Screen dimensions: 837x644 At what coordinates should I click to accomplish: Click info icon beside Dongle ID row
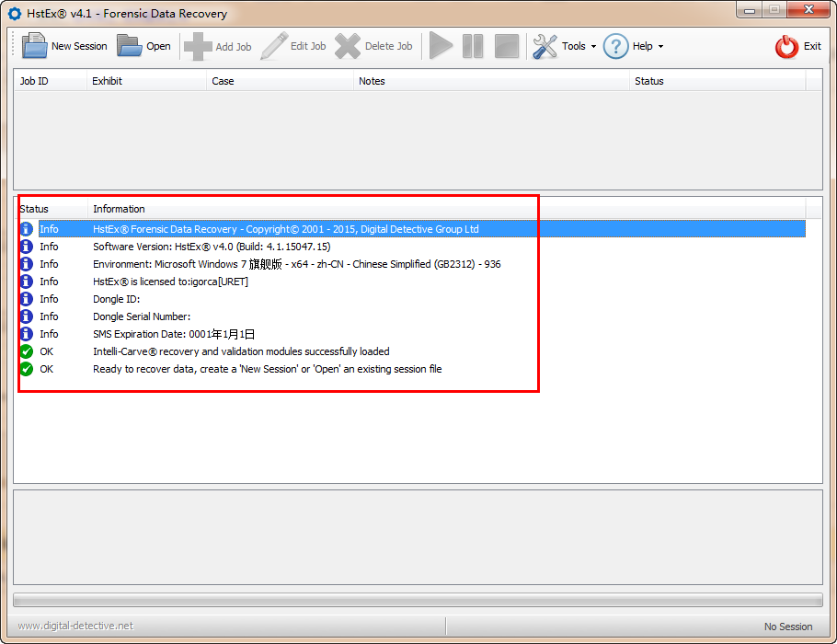[x=26, y=299]
